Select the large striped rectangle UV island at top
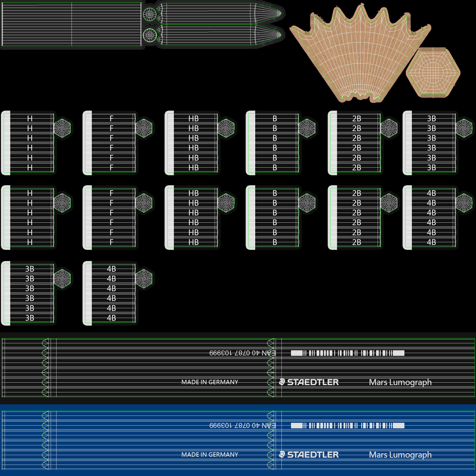The image size is (476, 476). tap(71, 24)
